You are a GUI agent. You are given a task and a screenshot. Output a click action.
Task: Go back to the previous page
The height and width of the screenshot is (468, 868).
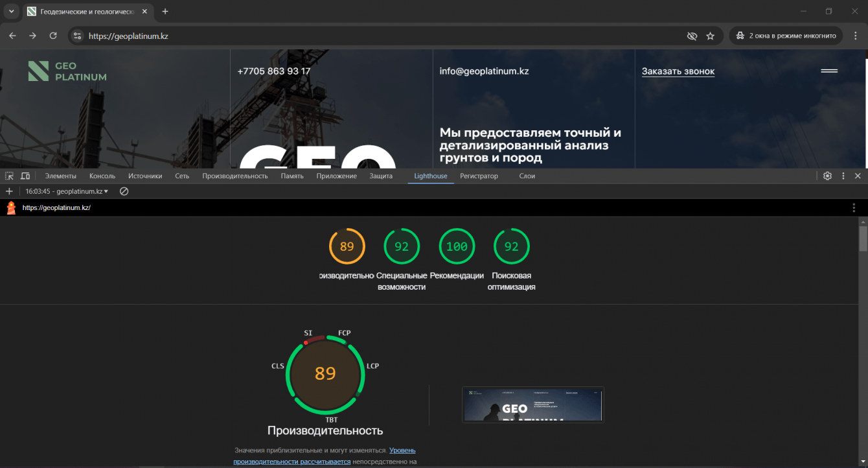12,36
